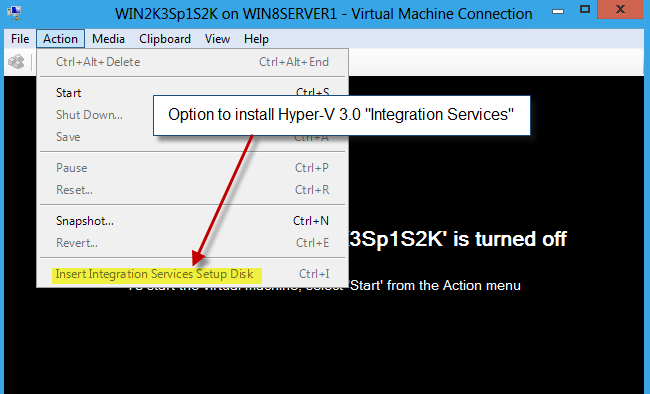Open the Media menu
650x394 pixels.
(108, 39)
